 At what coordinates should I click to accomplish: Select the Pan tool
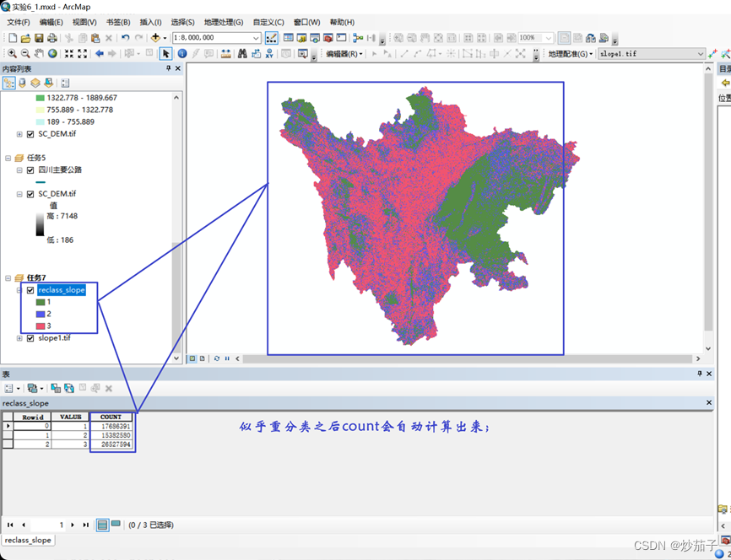point(39,54)
